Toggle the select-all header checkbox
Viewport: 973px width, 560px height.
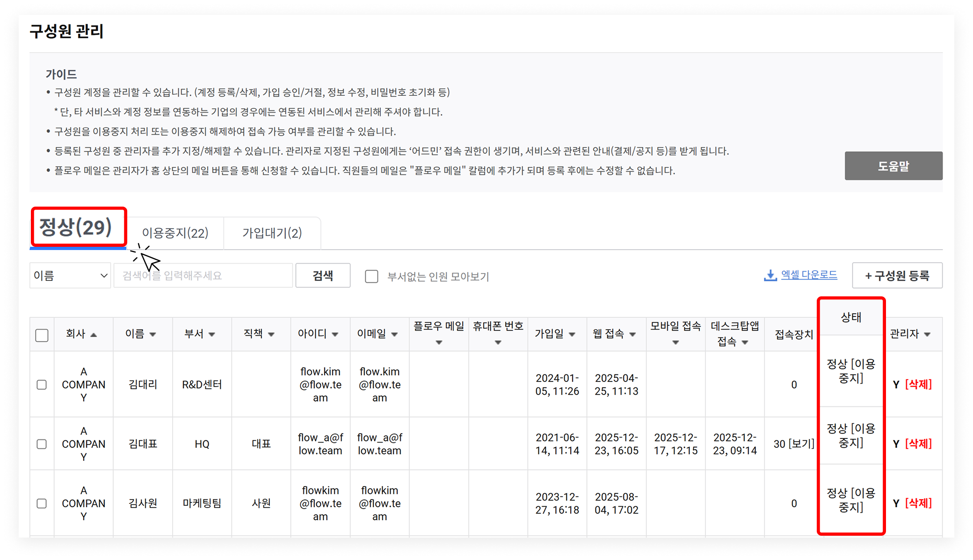coord(42,335)
